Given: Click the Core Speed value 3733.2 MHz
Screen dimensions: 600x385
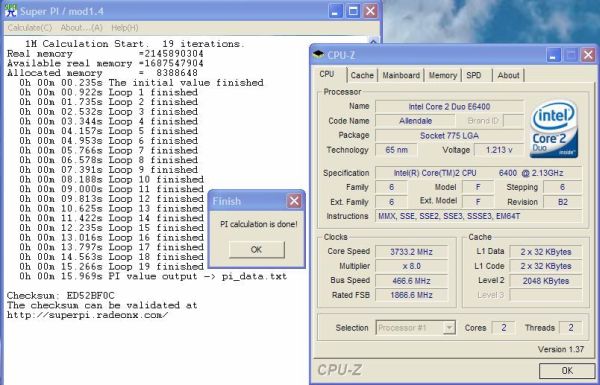Looking at the screenshot, I should pyautogui.click(x=411, y=252).
